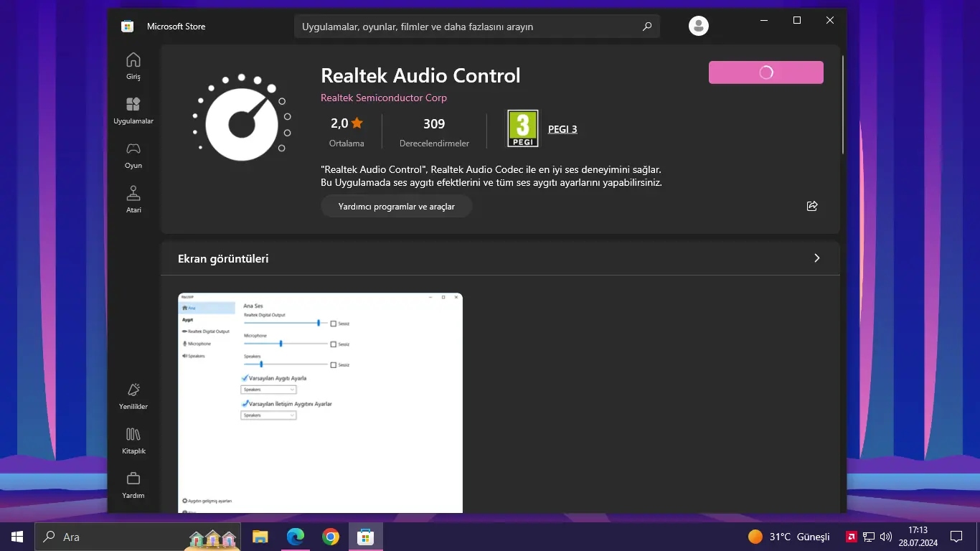Open the Kitaplık library

pyautogui.click(x=133, y=441)
